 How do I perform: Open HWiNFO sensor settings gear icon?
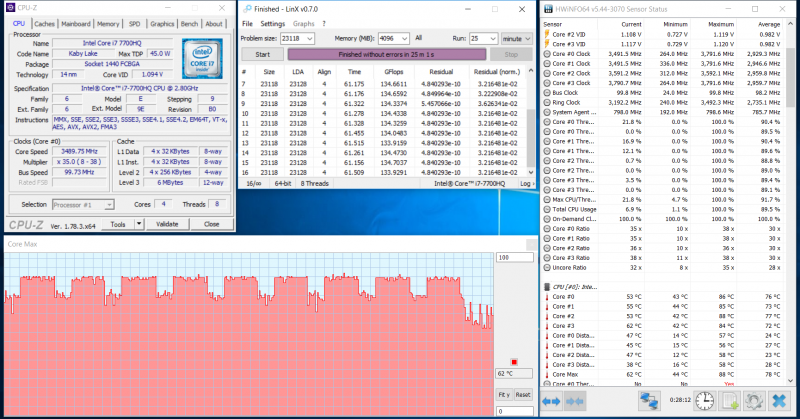pyautogui.click(x=754, y=401)
